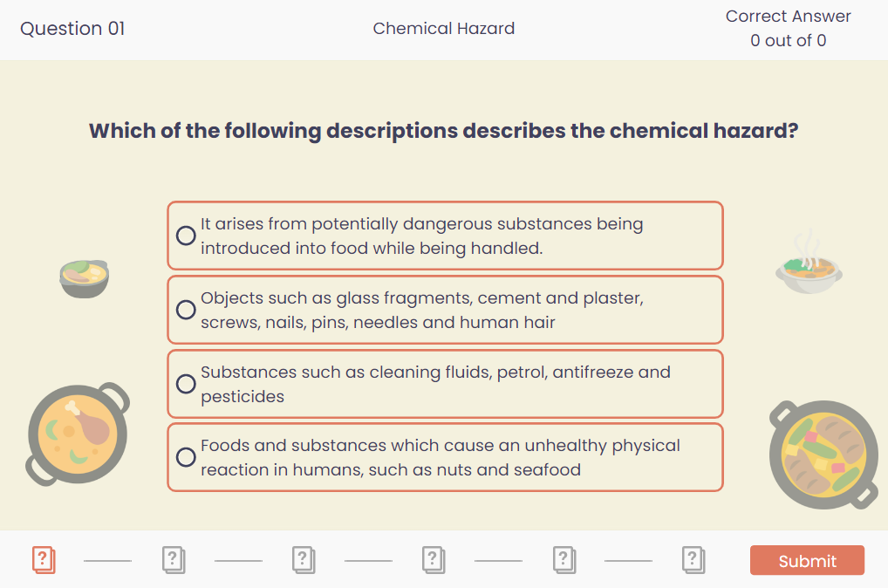This screenshot has width=888, height=588.
Task: Click the answer text mentioning pesticides
Action: coord(435,384)
